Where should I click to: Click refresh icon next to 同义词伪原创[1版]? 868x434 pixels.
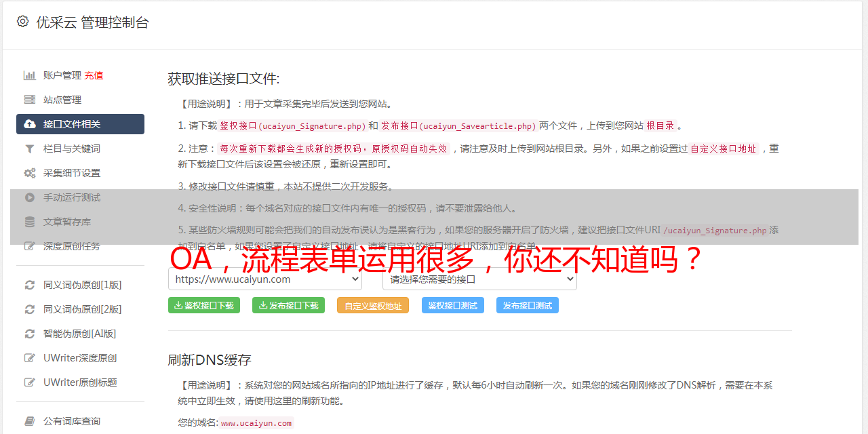[x=30, y=285]
